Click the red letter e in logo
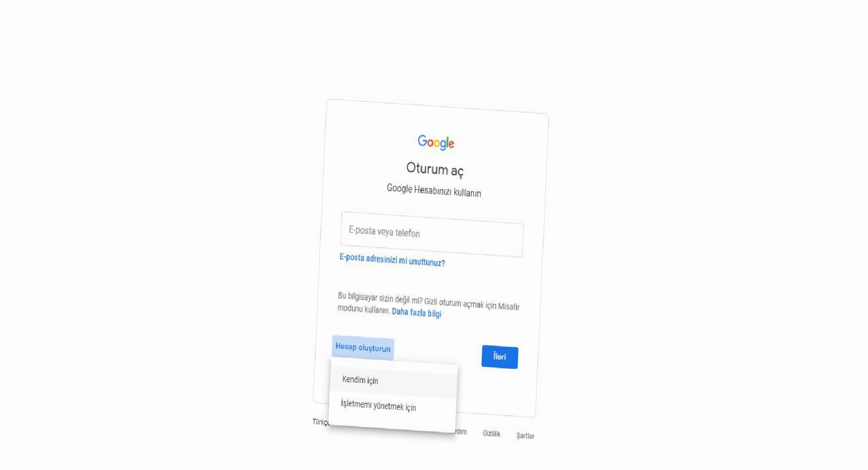This screenshot has height=470, width=868. tap(451, 145)
